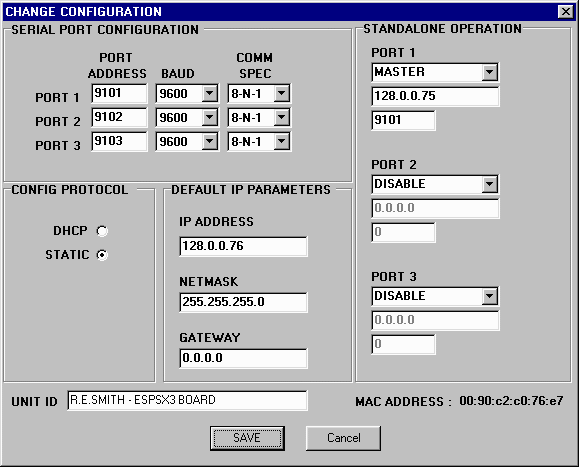Viewport: 579px width, 467px height.
Task: Select the STATIC radio button
Action: [x=102, y=255]
